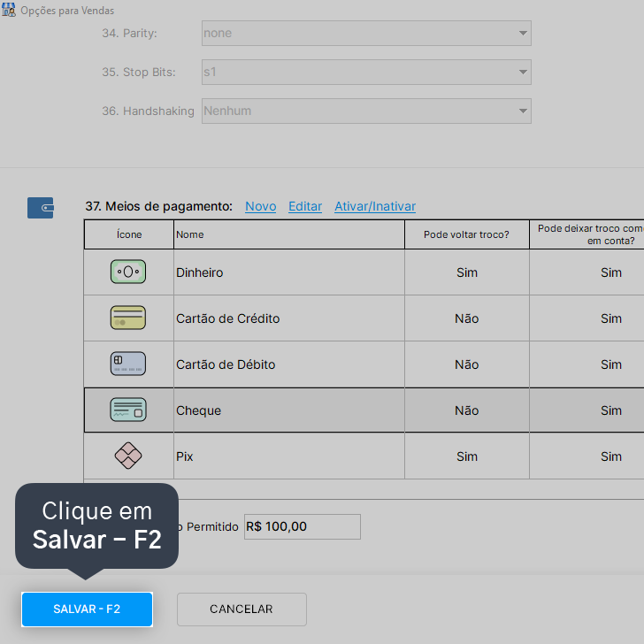Click Sim under troco em conta for Dinheiro

point(611,272)
